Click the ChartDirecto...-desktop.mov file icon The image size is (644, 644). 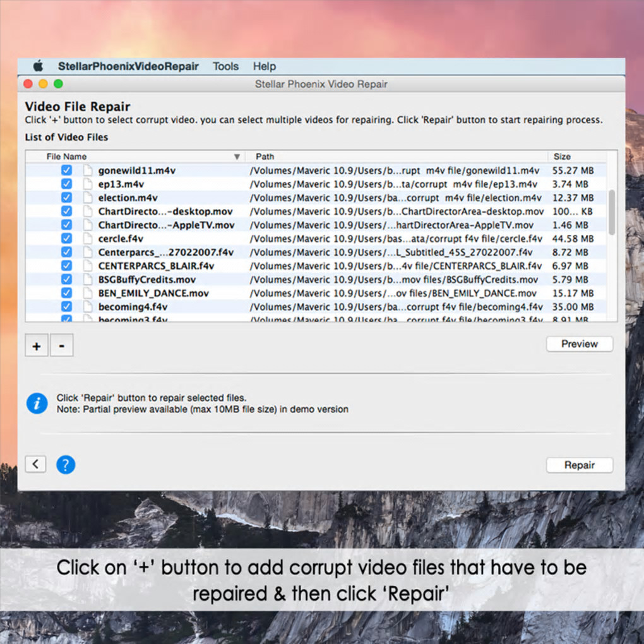click(88, 211)
